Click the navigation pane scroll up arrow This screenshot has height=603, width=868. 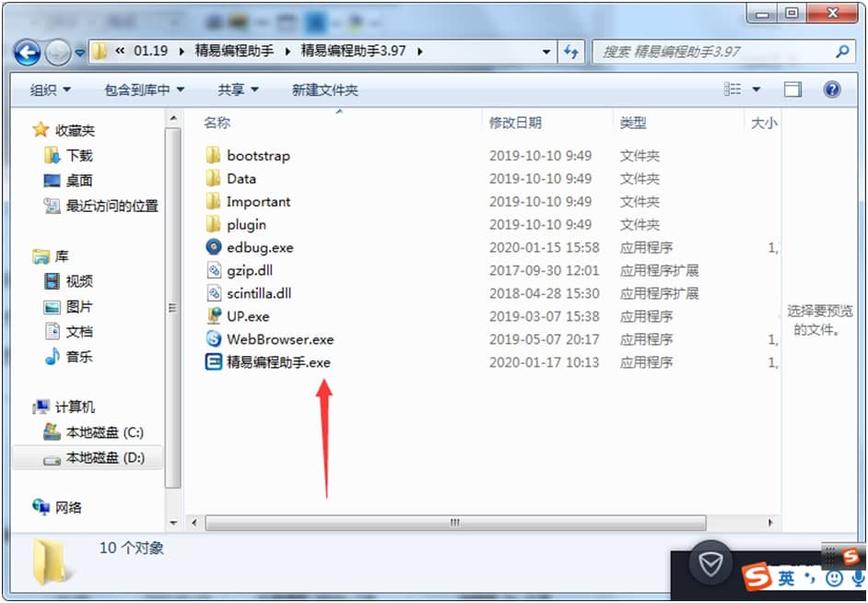173,118
